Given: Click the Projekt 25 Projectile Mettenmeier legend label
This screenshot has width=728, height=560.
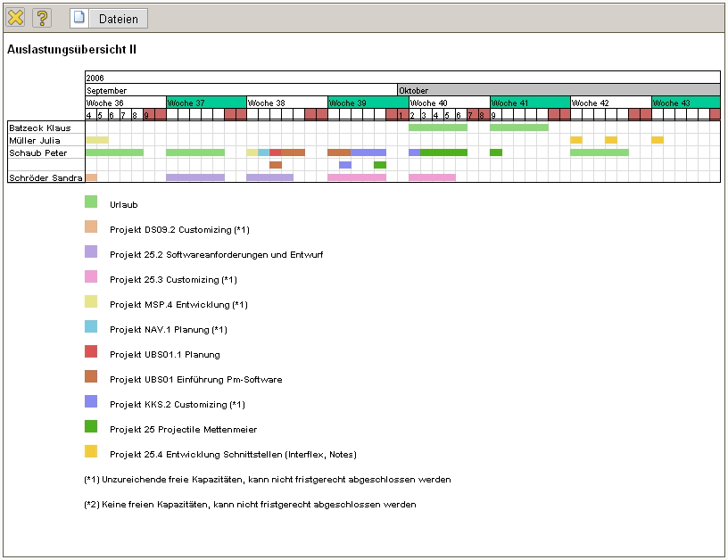Looking at the screenshot, I should pos(183,429).
